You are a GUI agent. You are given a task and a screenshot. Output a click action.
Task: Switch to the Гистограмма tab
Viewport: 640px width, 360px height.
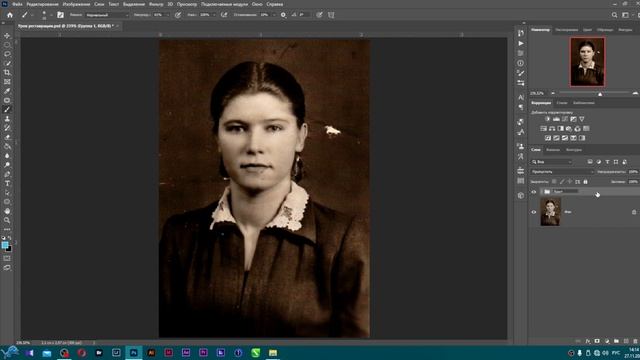pos(566,30)
